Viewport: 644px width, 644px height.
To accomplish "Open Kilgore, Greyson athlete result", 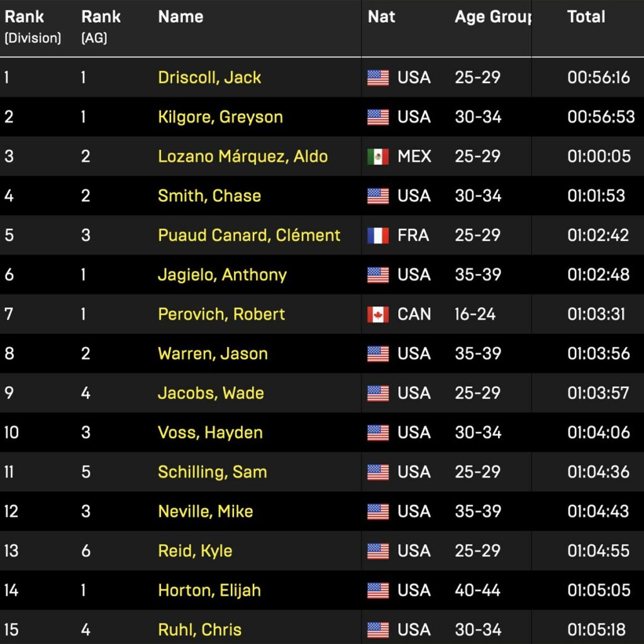I will [220, 117].
